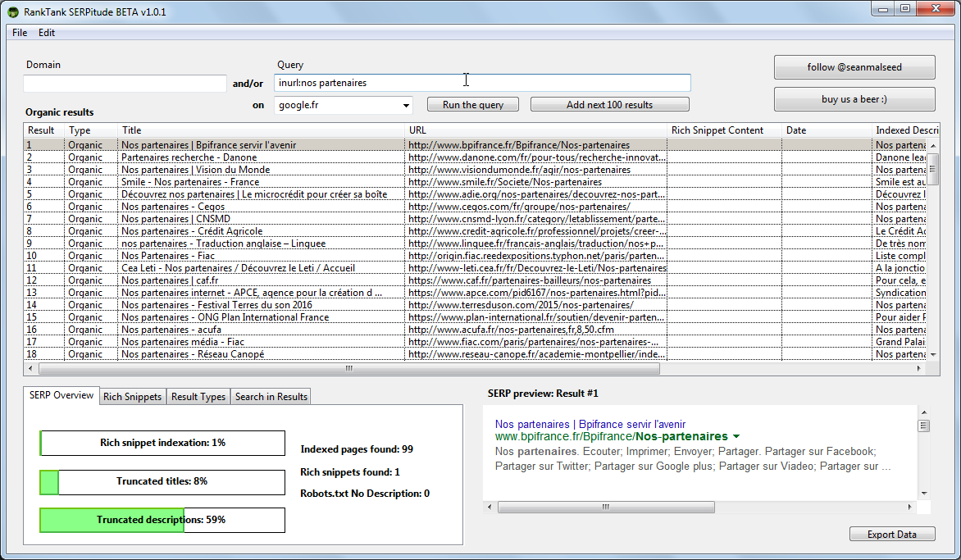Switch to the Rich Snippets tab
This screenshot has height=560, width=961.
[132, 397]
